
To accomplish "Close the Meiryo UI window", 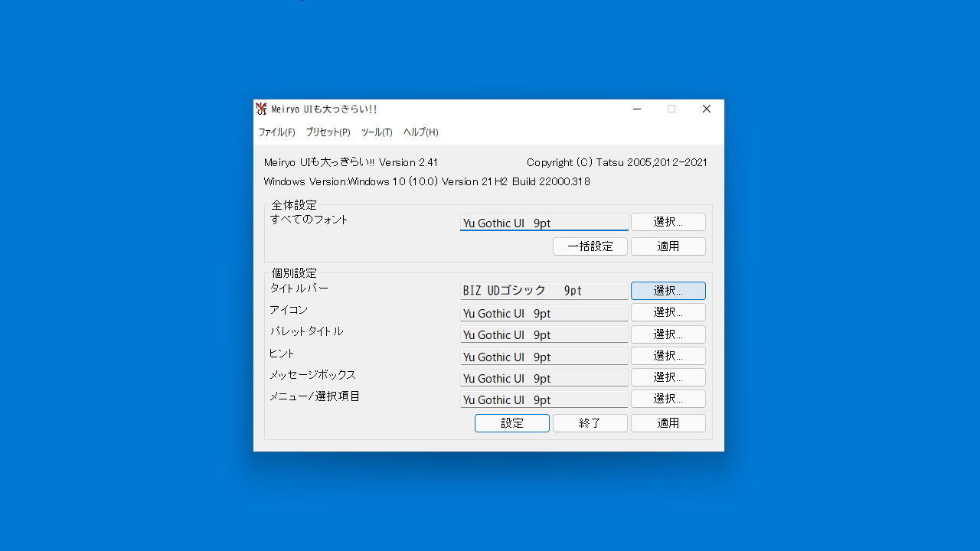I will (707, 109).
